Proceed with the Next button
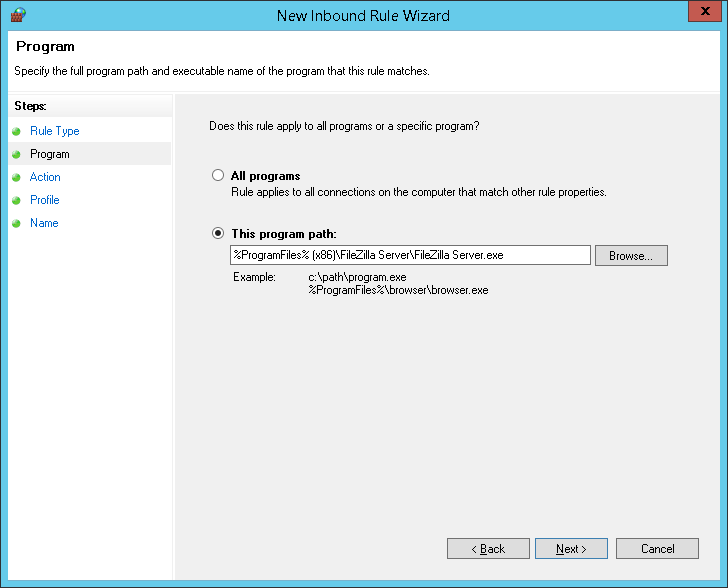This screenshot has width=728, height=588. (572, 549)
